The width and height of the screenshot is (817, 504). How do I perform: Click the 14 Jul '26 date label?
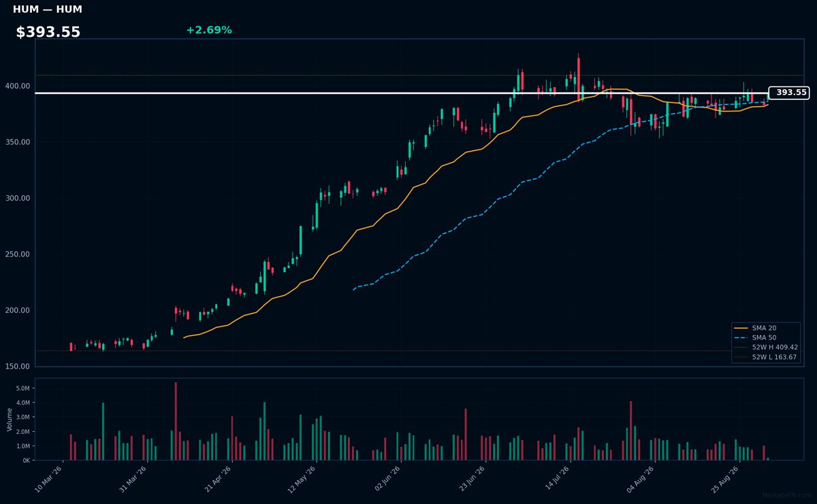[556, 478]
